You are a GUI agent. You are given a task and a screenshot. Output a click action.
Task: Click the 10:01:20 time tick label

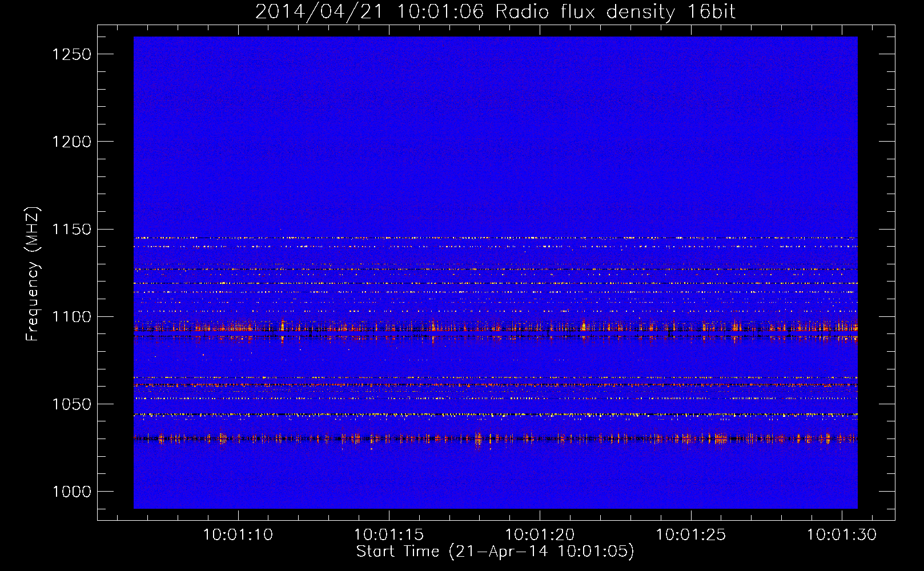tap(540, 535)
